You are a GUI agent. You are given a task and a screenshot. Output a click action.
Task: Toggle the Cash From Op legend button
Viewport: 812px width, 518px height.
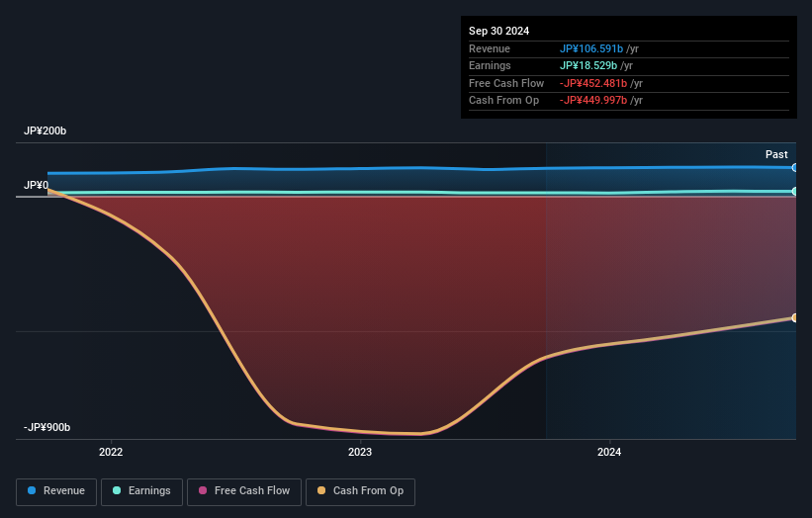point(360,491)
